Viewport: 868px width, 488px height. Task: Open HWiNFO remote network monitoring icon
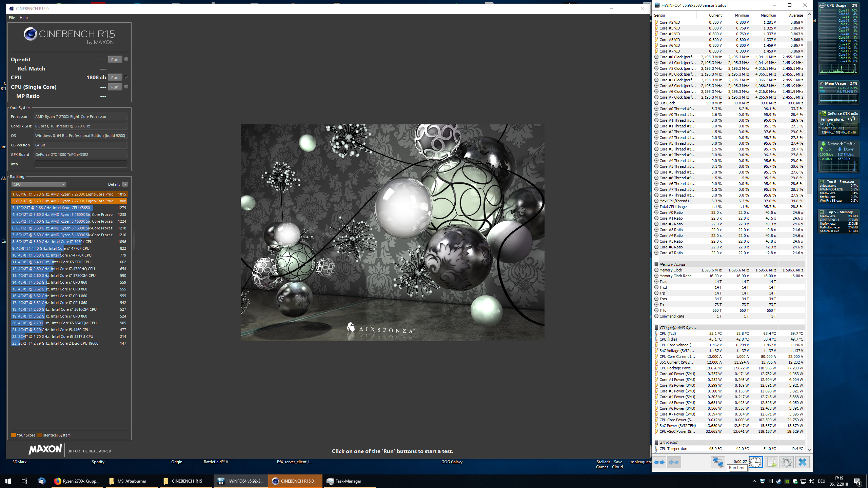pyautogui.click(x=717, y=462)
